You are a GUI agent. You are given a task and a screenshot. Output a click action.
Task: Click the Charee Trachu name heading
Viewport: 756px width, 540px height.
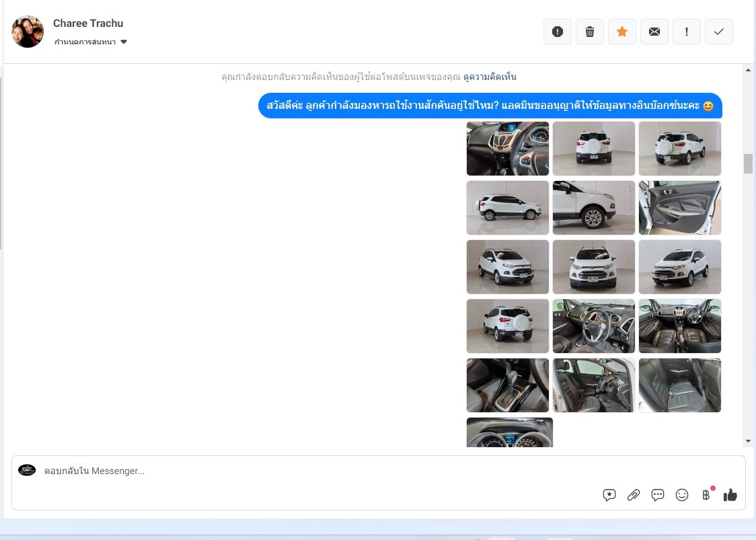click(x=88, y=23)
